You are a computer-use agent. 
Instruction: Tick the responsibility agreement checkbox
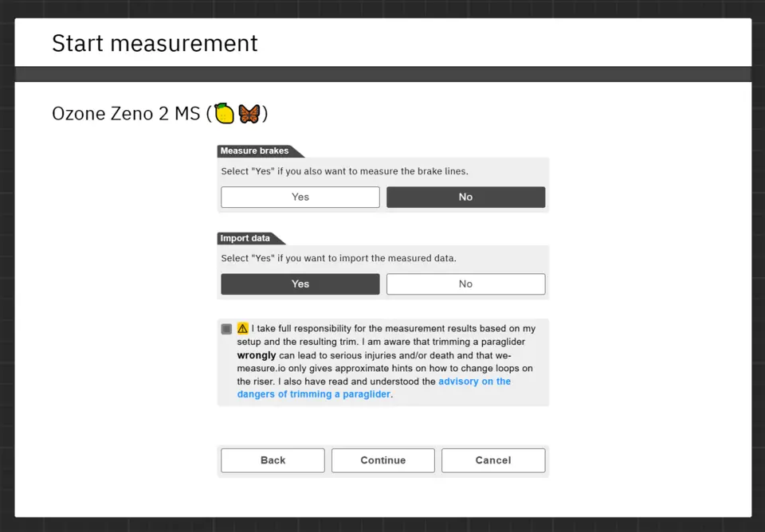tap(226, 329)
